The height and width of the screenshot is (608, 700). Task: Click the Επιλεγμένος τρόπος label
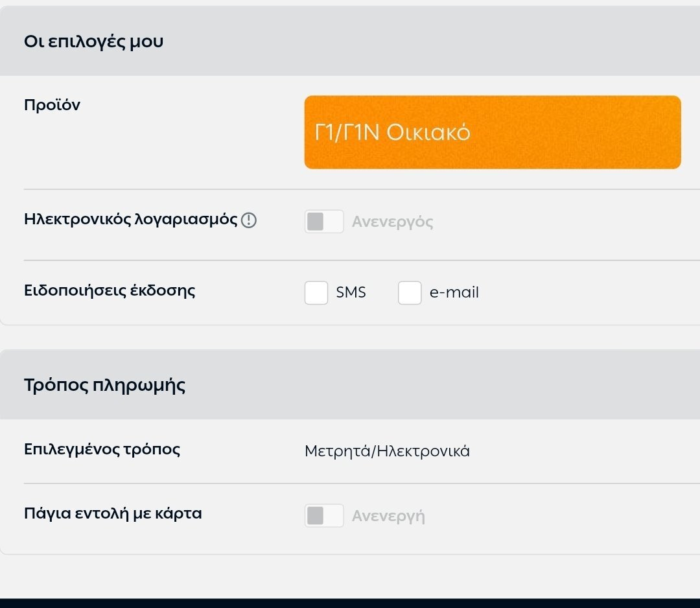(x=102, y=450)
